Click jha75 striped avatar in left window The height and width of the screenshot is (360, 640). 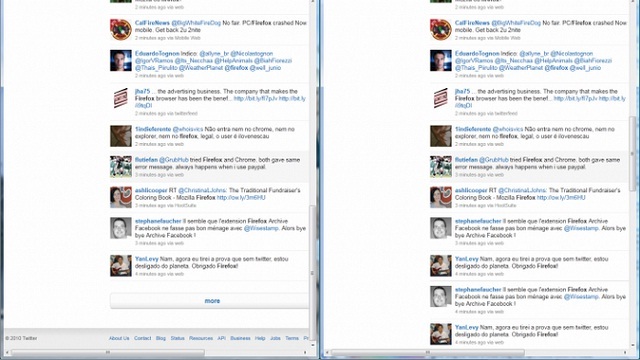pyautogui.click(x=121, y=98)
